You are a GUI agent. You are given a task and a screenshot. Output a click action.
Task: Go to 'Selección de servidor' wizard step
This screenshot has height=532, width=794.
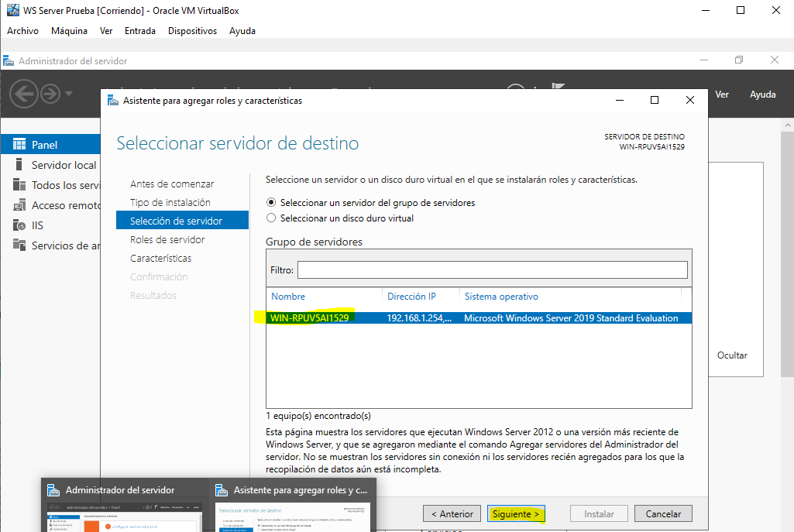click(x=182, y=221)
